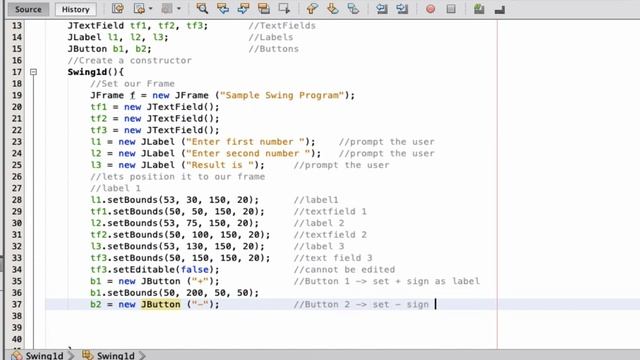Click the Comment lines icon
This screenshot has width=640, height=360.
click(479, 9)
